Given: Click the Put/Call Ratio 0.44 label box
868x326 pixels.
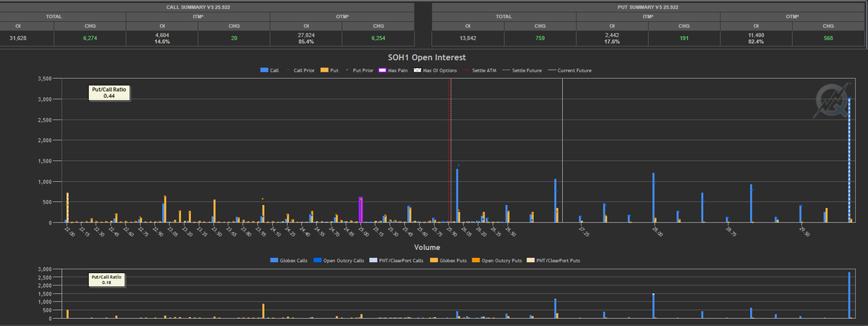Looking at the screenshot, I should pyautogui.click(x=109, y=93).
